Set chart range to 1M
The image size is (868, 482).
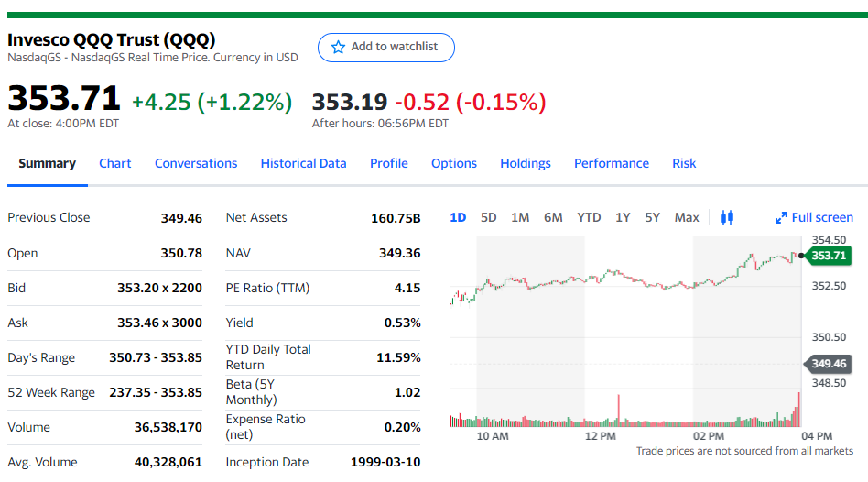coord(520,218)
